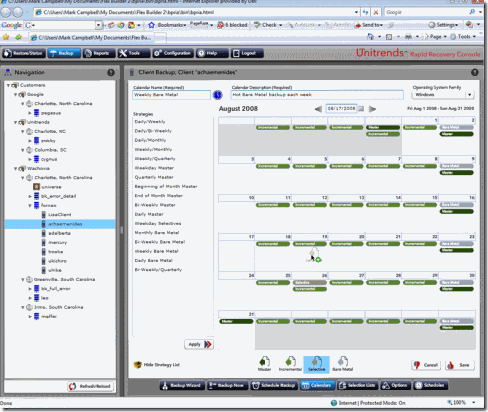Image resolution: width=488 pixels, height=412 pixels.
Task: Advance to next month arrow
Action: click(372, 109)
